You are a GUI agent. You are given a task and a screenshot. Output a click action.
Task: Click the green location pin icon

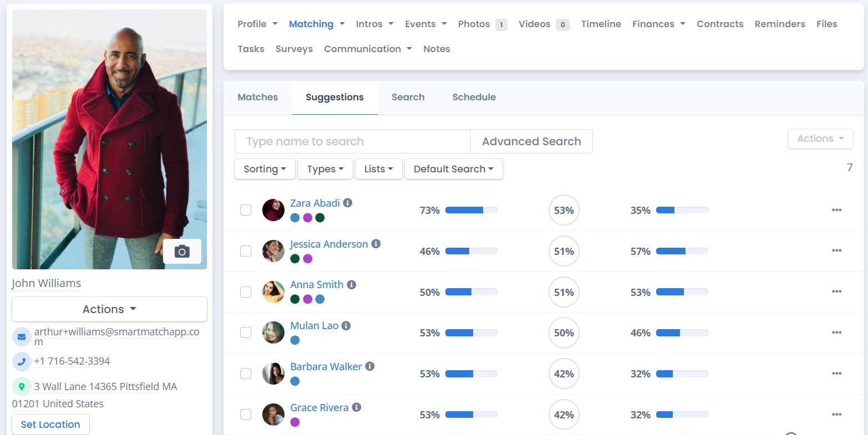[x=21, y=387]
